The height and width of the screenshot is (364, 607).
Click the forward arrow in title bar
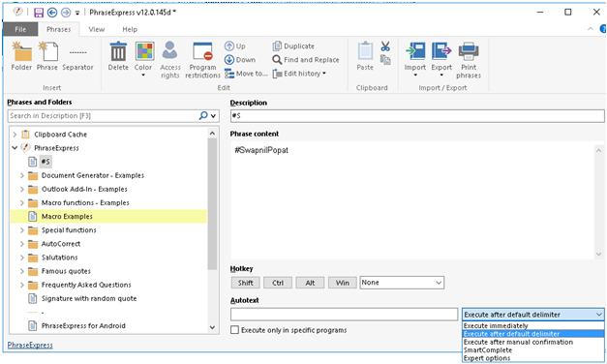(x=66, y=13)
